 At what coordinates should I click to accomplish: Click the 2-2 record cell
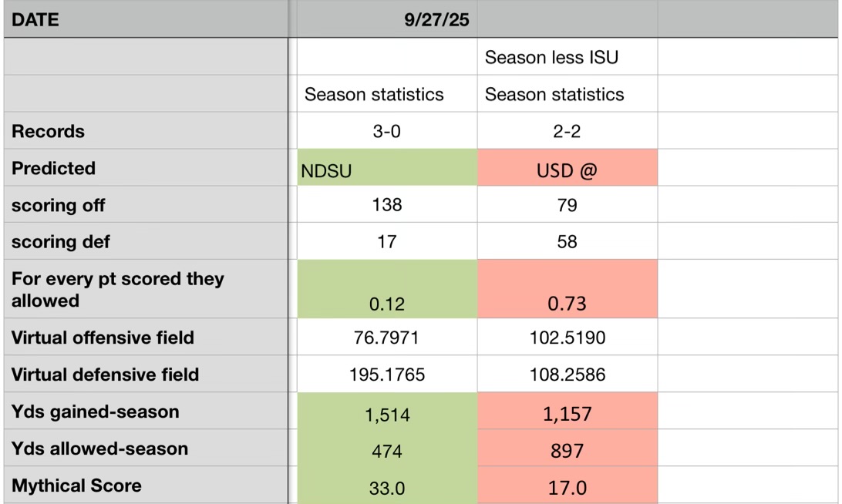click(x=567, y=131)
